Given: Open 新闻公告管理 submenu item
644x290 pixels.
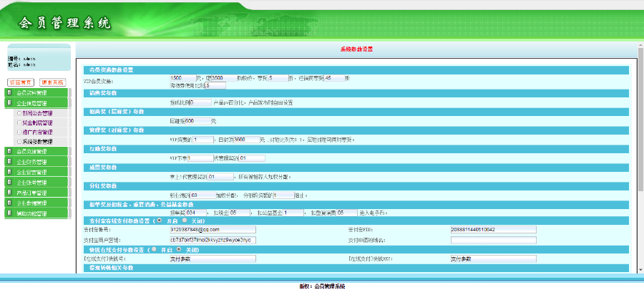Looking at the screenshot, I should point(37,113).
